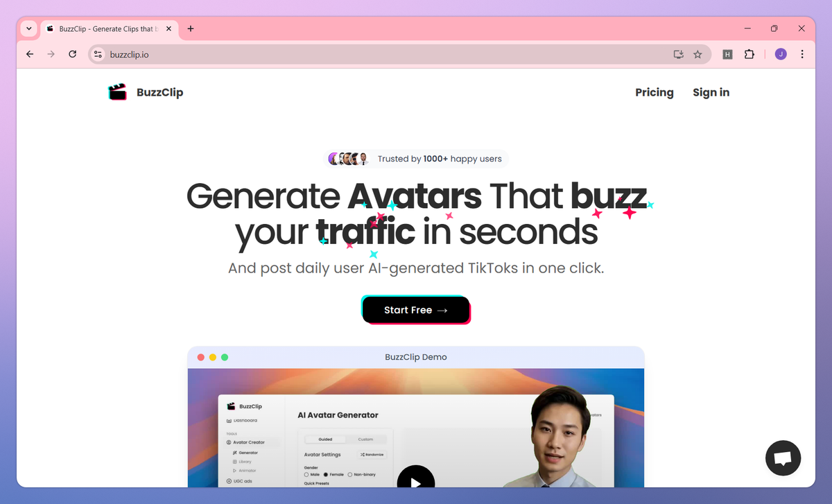Open the chat support bubble icon
The image size is (832, 504).
783,458
